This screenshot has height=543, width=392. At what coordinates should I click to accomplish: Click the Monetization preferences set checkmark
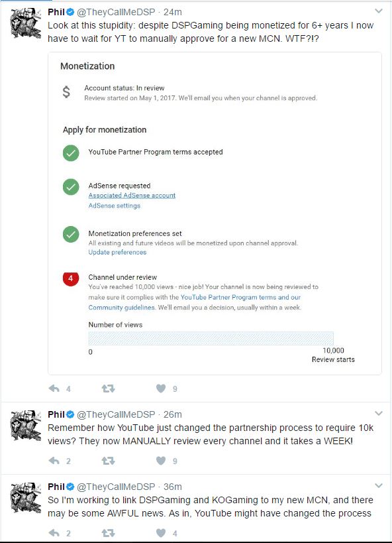coord(71,235)
